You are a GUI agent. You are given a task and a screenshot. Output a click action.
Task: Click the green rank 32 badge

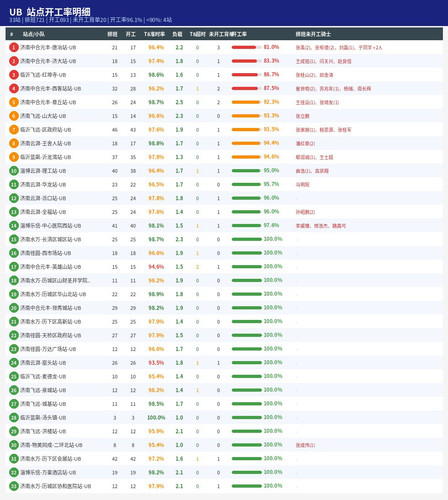pos(14,472)
